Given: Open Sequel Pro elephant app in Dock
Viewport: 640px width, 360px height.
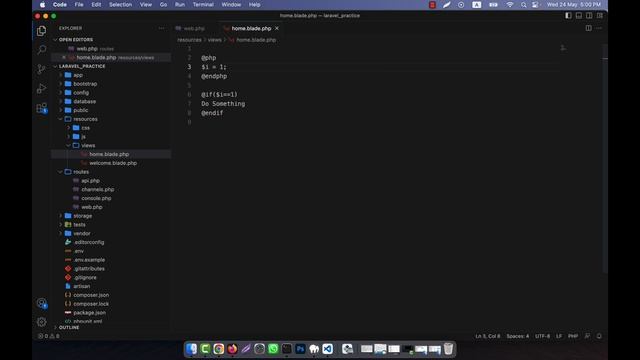Looking at the screenshot, I should [x=314, y=349].
